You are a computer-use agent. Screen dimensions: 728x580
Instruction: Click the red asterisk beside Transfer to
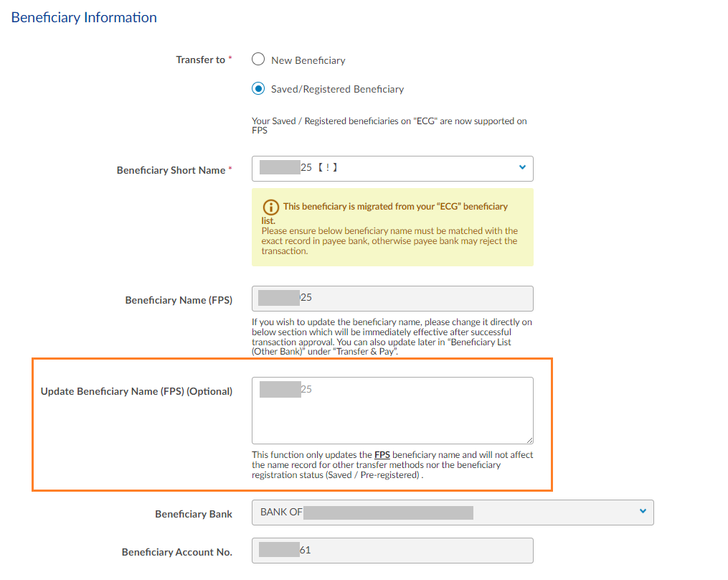(230, 59)
